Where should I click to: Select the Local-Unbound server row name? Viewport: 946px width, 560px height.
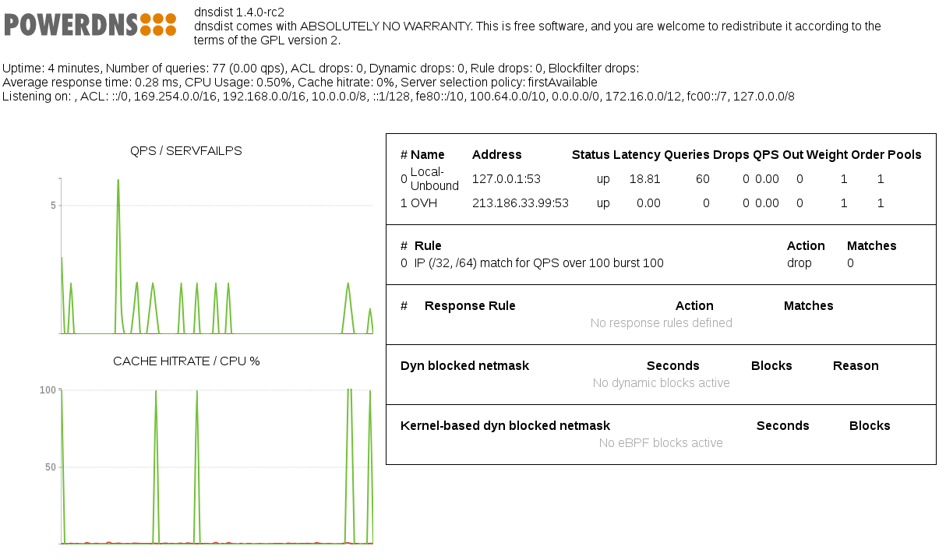point(434,179)
